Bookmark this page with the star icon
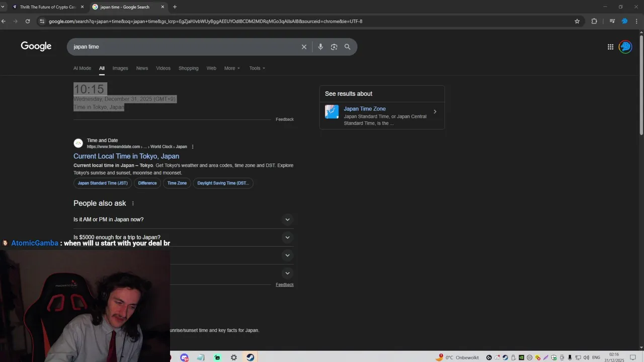The image size is (644, 362). 577,21
